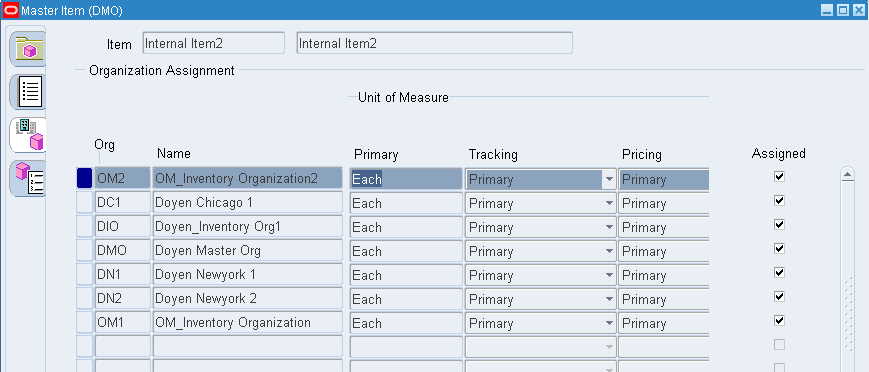Click the Item description field
This screenshot has height=372, width=869.
pos(434,43)
